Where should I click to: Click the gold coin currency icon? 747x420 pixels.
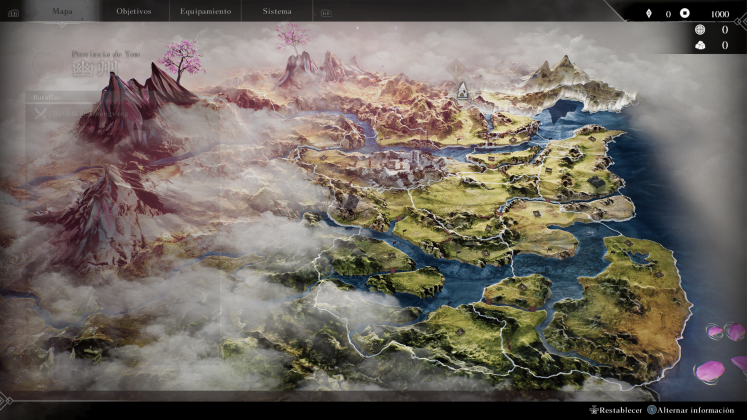point(685,14)
